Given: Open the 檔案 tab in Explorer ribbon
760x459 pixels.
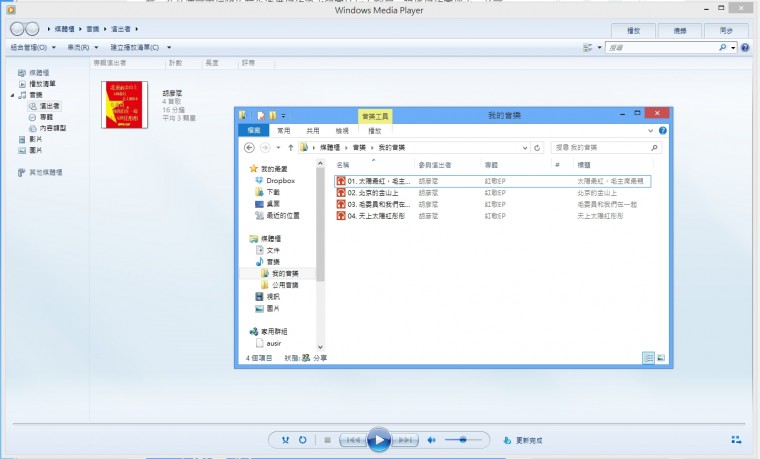Looking at the screenshot, I should tap(254, 130).
